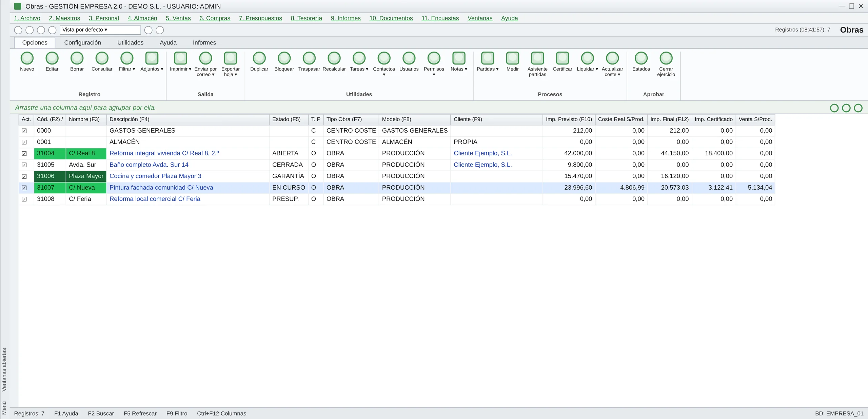Open the Ventanas abiertas side panel
The height and width of the screenshot is (419, 868).
[x=4, y=369]
